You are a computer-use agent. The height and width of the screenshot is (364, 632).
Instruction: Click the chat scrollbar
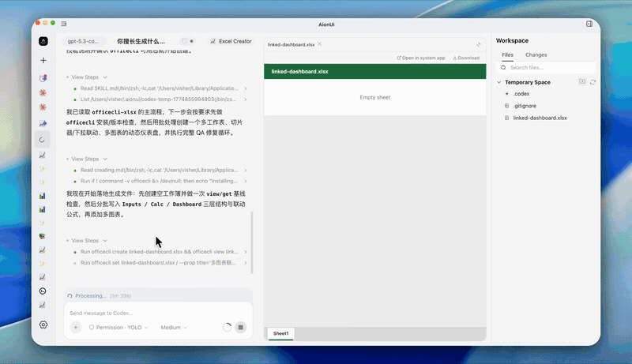pyautogui.click(x=252, y=242)
